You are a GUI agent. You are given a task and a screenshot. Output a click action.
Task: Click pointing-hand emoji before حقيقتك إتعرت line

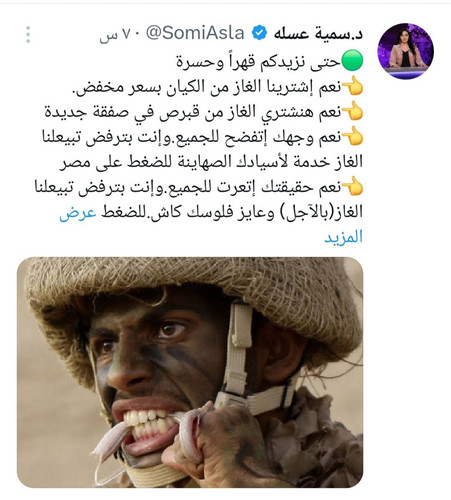point(352,186)
